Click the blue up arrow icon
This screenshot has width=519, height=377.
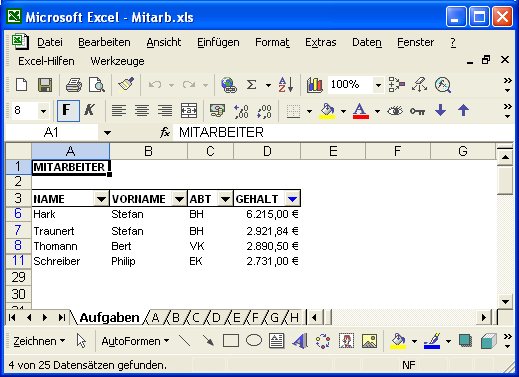click(x=463, y=110)
